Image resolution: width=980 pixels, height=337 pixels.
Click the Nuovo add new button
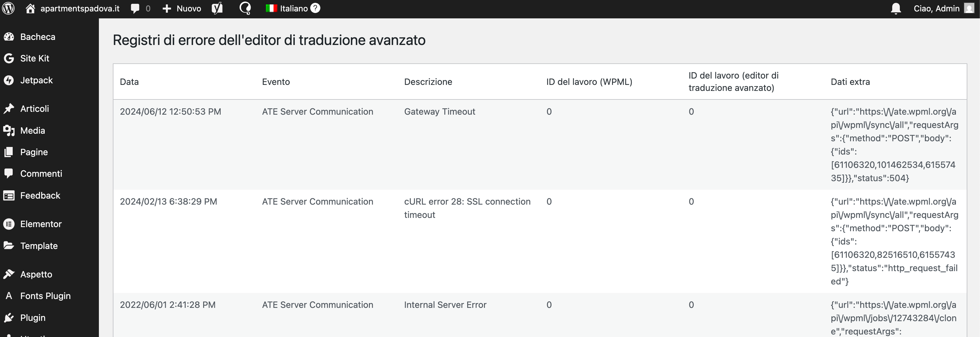(182, 8)
